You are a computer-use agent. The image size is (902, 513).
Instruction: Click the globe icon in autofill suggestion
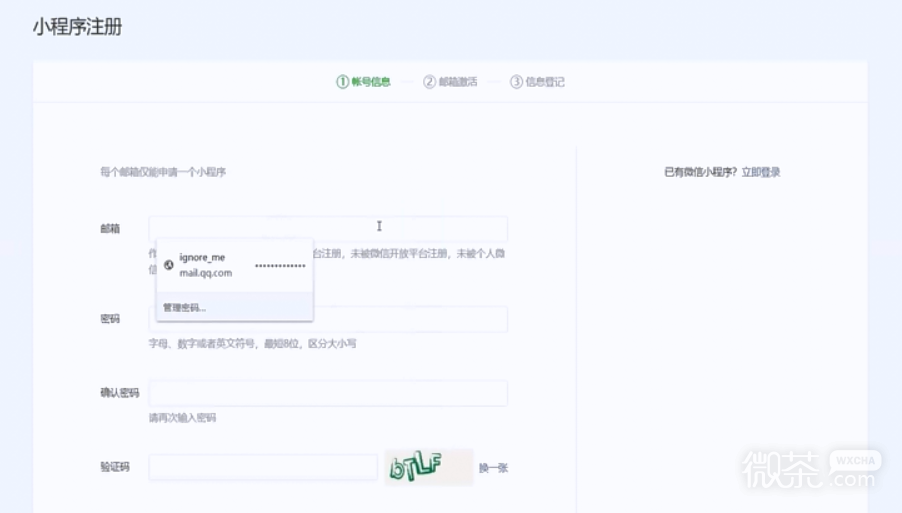tap(169, 265)
